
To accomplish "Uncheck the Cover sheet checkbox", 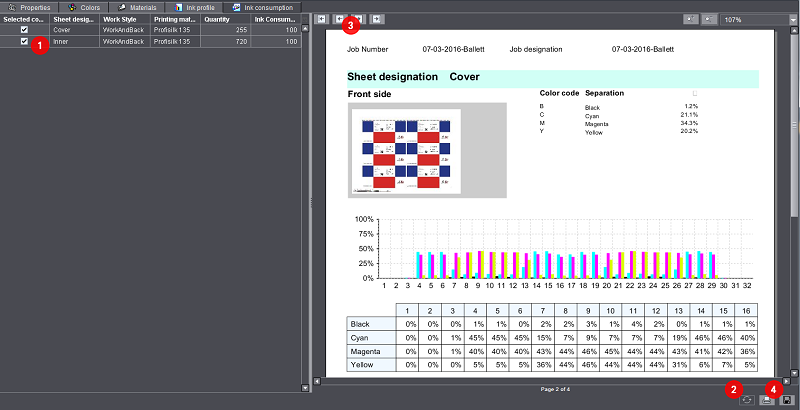I will (24, 30).
